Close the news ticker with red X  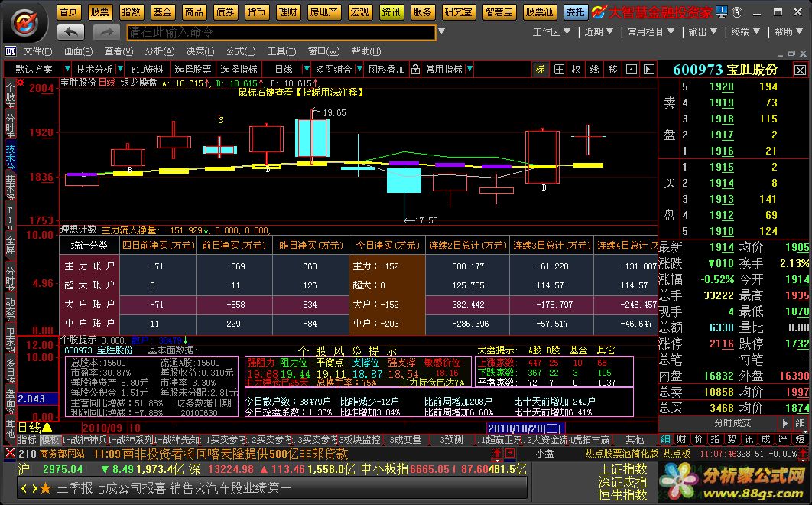coord(10,453)
